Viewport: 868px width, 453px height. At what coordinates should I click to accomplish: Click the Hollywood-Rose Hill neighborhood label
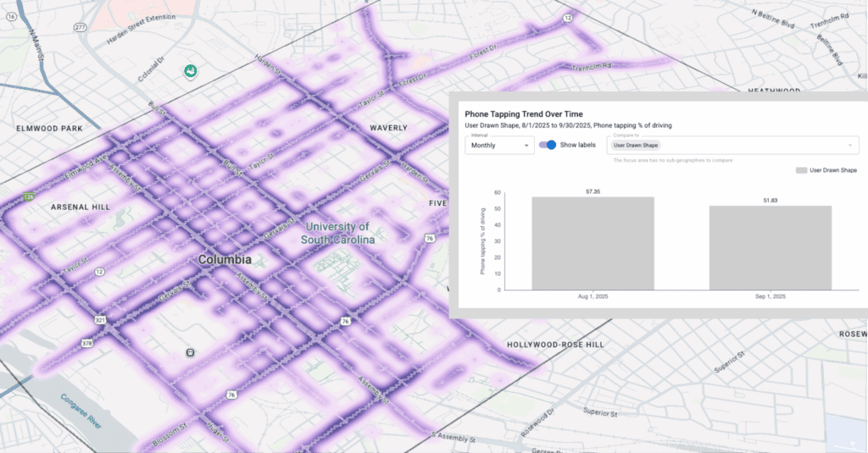tap(555, 345)
